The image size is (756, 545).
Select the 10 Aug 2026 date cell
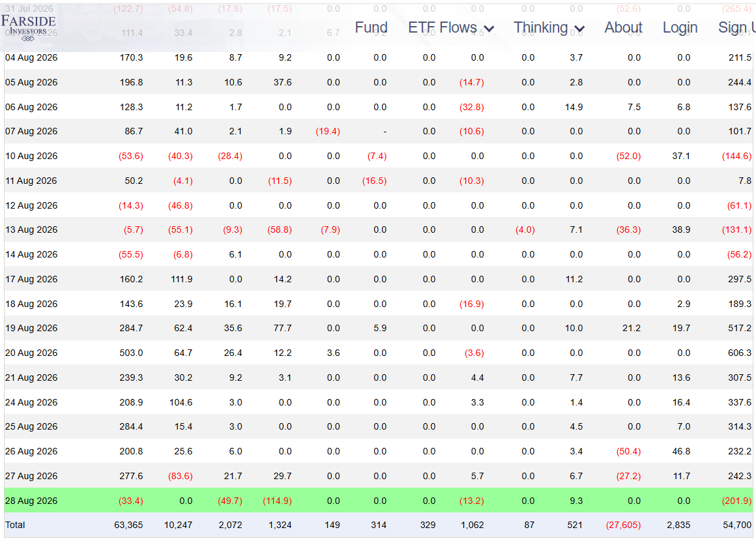click(x=31, y=156)
